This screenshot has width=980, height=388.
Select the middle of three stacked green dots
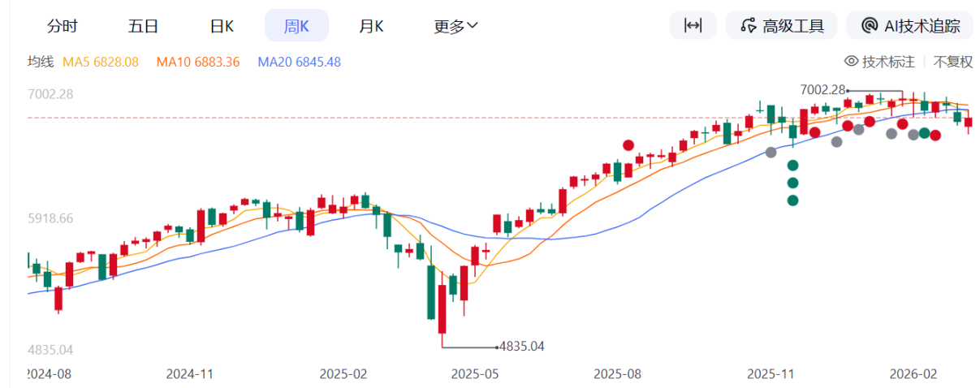pos(793,183)
